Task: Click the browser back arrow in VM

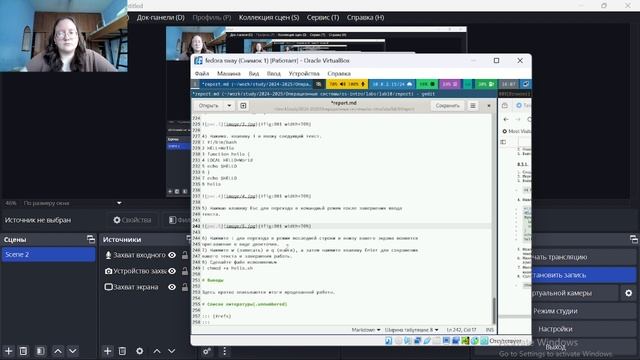Action: (x=506, y=119)
